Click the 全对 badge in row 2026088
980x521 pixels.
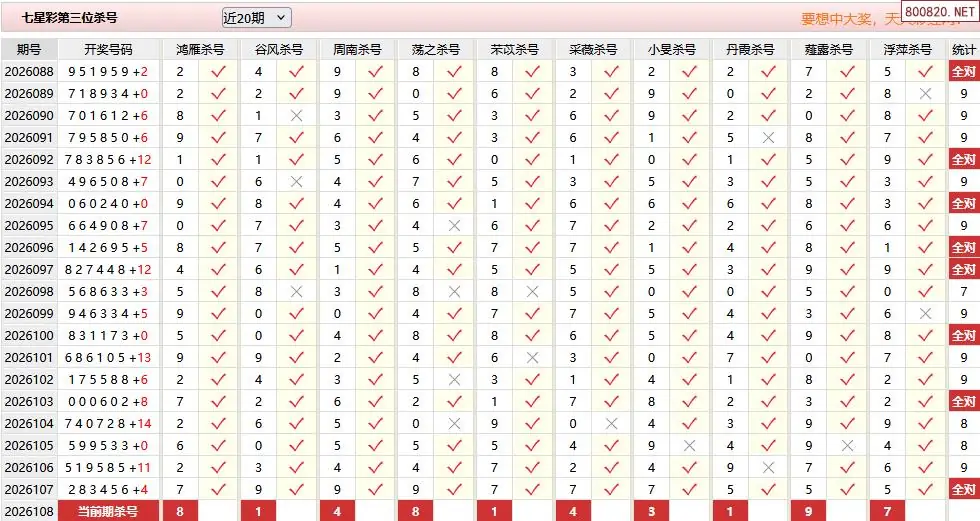pyautogui.click(x=963, y=72)
